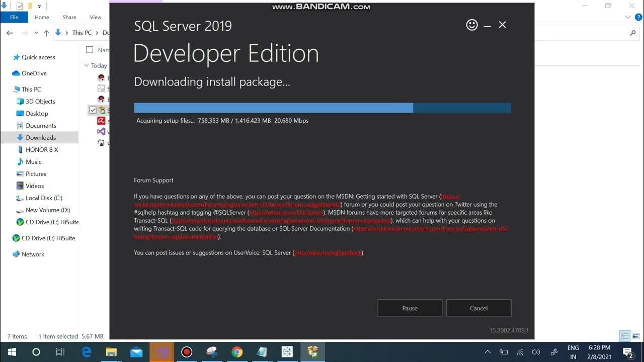
Task: Click the Explorer search magnifier icon
Action: tap(632, 33)
